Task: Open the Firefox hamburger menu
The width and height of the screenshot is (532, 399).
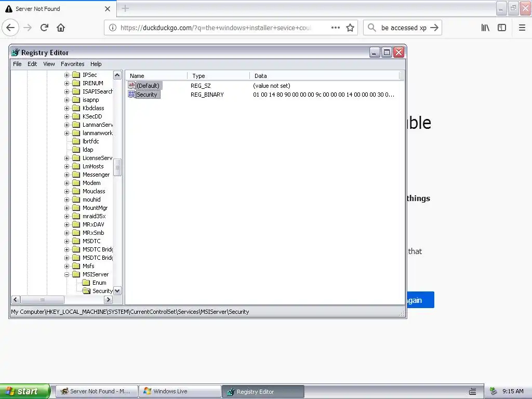Action: tap(522, 28)
